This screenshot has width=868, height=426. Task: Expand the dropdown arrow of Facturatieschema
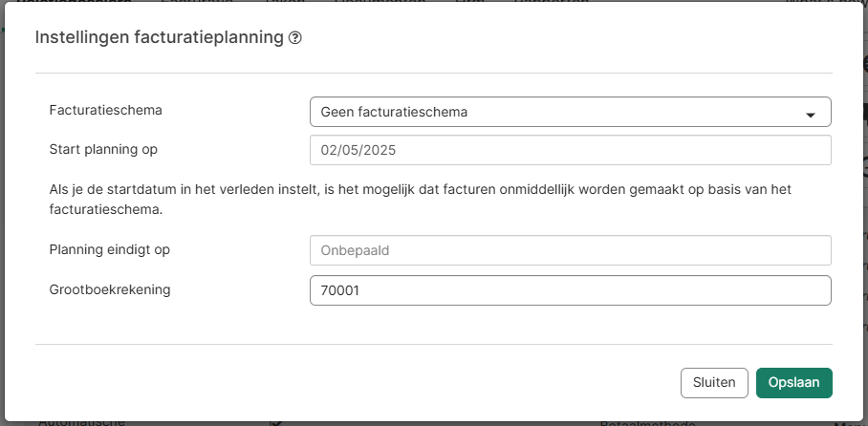pos(810,114)
